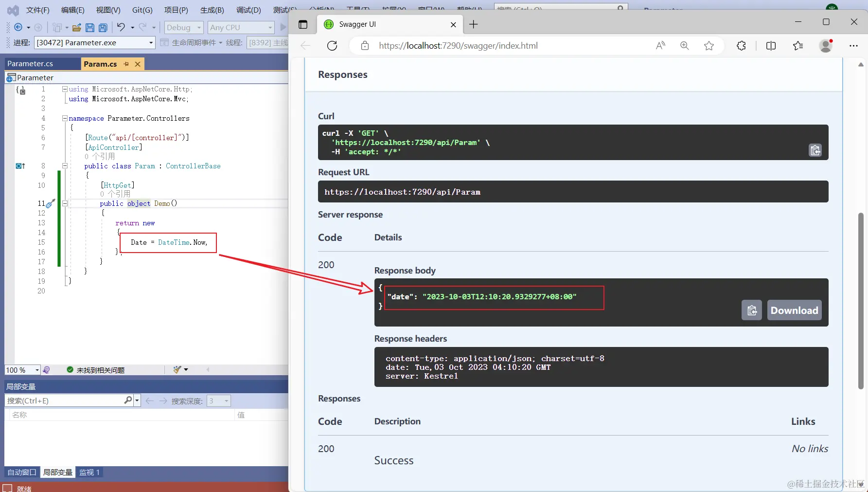Screen dimensions: 868x492
Task: Expand the code cleanup options arrow
Action: 186,370
